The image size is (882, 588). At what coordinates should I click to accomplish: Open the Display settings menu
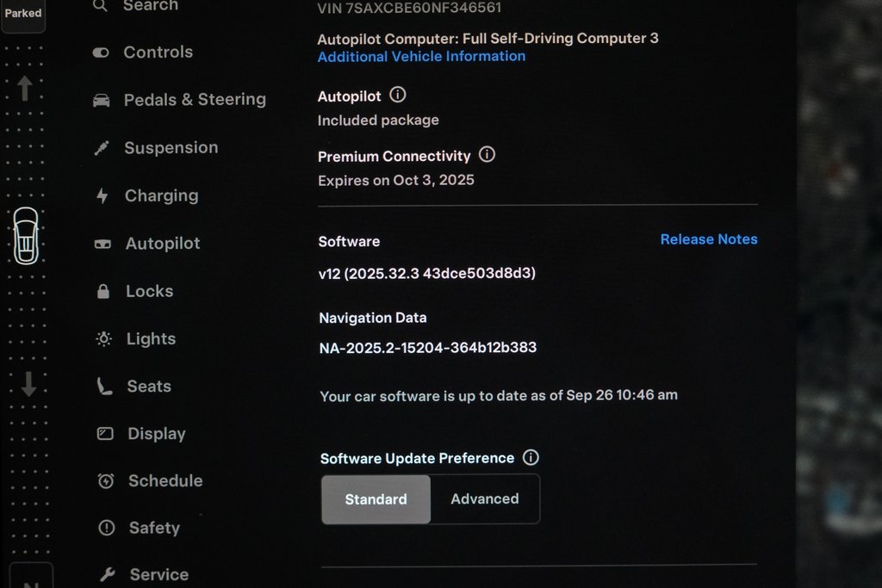coord(156,434)
